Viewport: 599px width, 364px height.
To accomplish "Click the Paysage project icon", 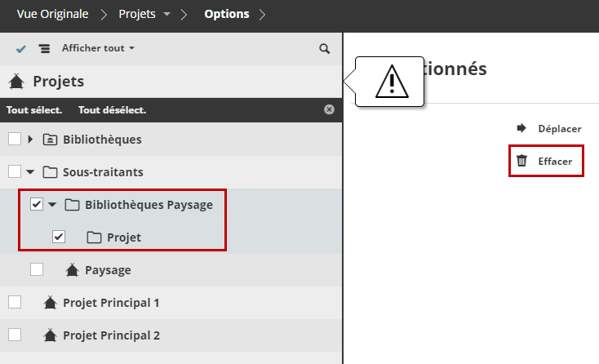I will [x=72, y=269].
